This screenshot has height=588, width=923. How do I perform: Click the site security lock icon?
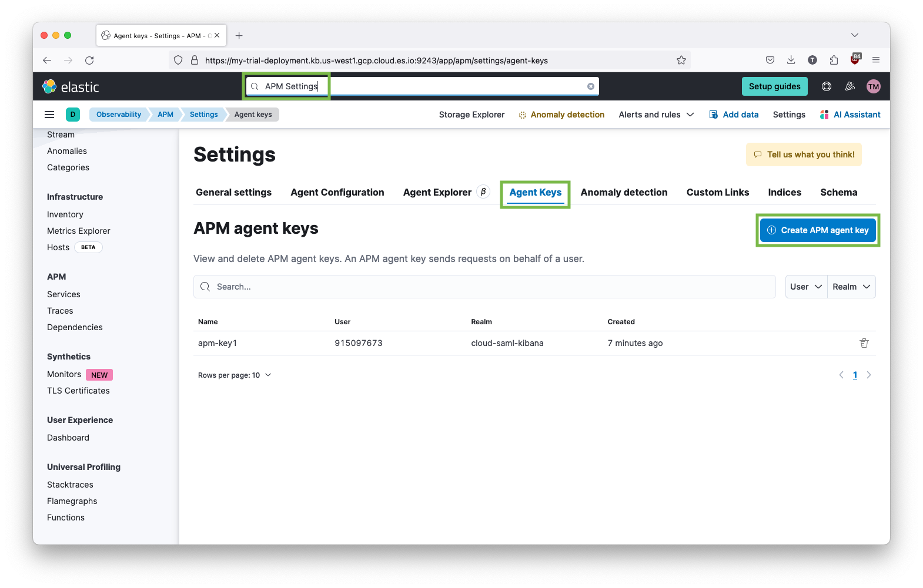click(195, 60)
